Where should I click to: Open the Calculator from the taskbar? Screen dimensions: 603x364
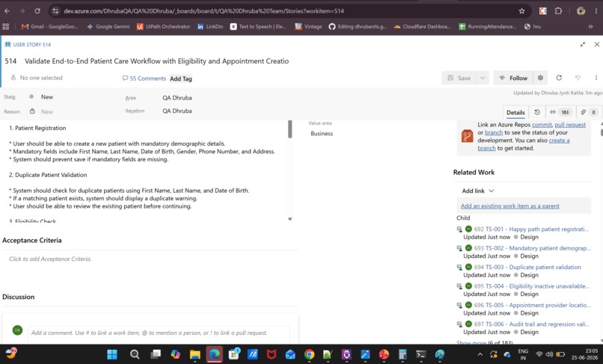[x=402, y=354]
